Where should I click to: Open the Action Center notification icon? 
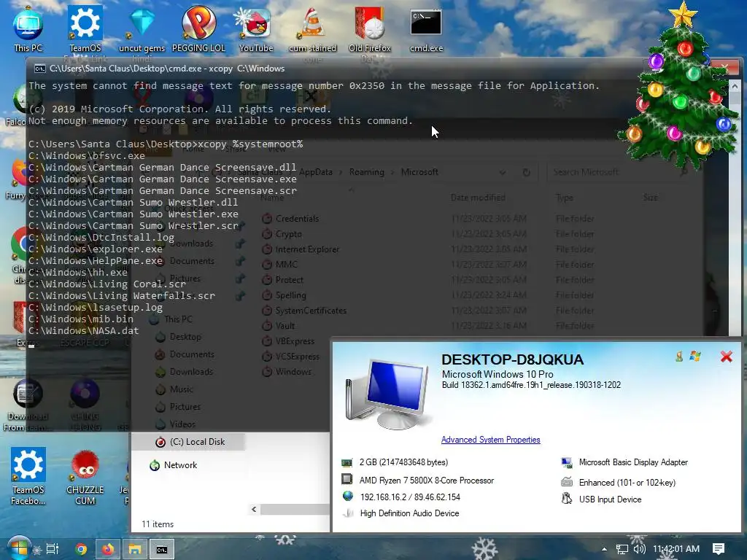719,549
